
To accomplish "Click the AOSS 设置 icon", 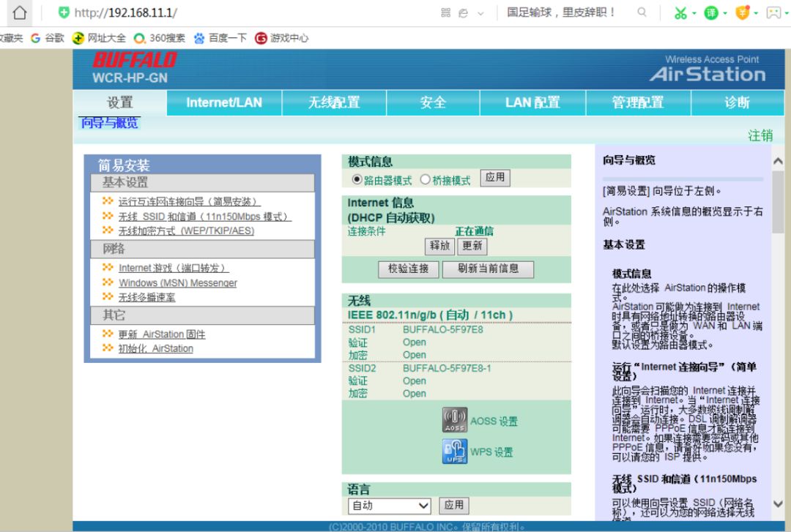I will tap(454, 421).
